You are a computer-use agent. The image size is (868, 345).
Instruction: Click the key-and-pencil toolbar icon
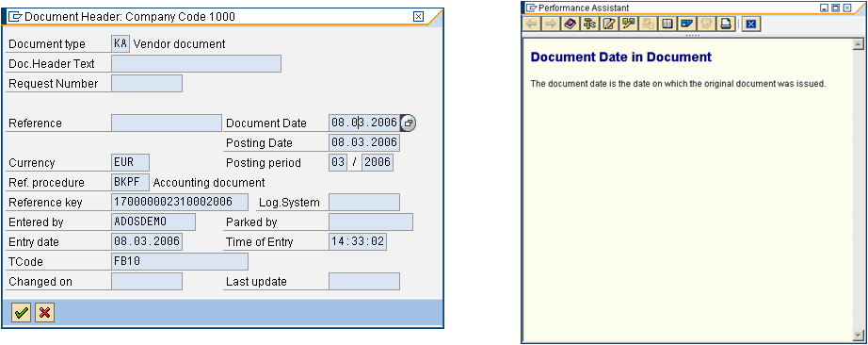pyautogui.click(x=628, y=24)
